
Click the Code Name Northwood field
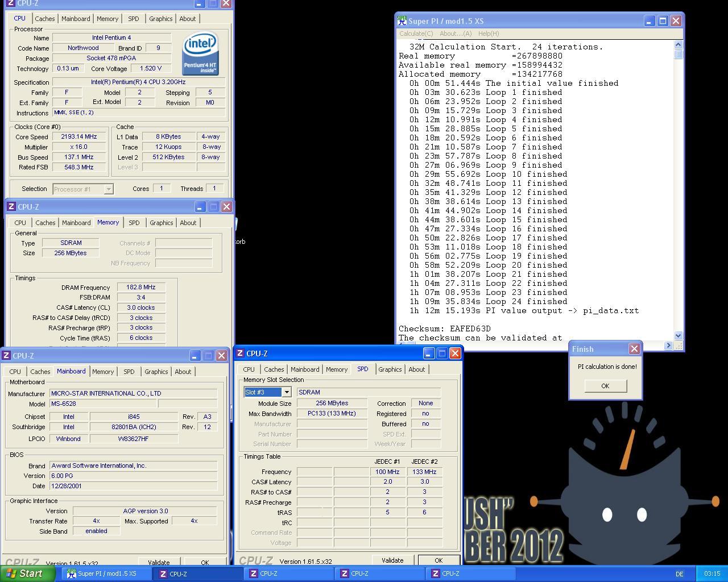[83, 48]
